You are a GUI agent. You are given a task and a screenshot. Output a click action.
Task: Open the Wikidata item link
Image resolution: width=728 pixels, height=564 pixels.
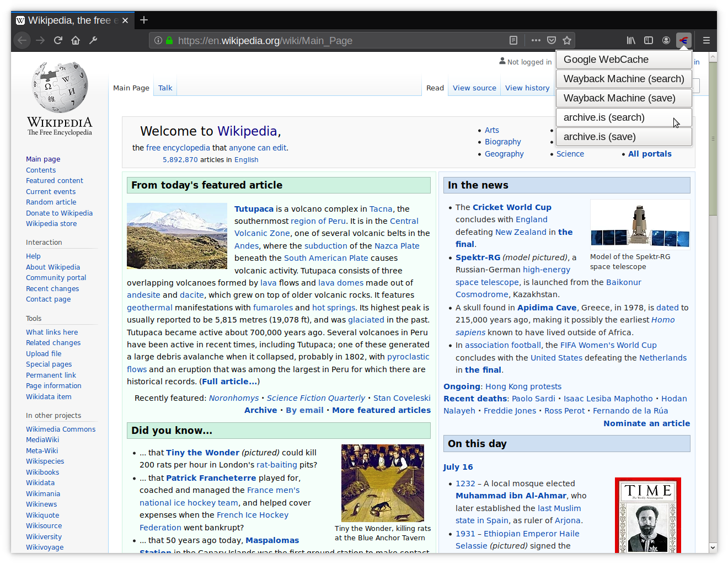49,396
